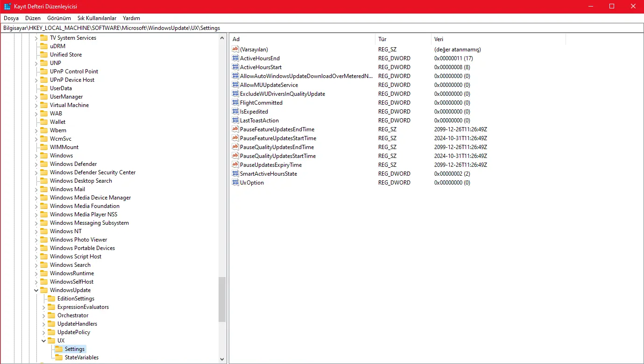Click the Wallet folder icon
Screen dimensions: 644x364
[43, 122]
